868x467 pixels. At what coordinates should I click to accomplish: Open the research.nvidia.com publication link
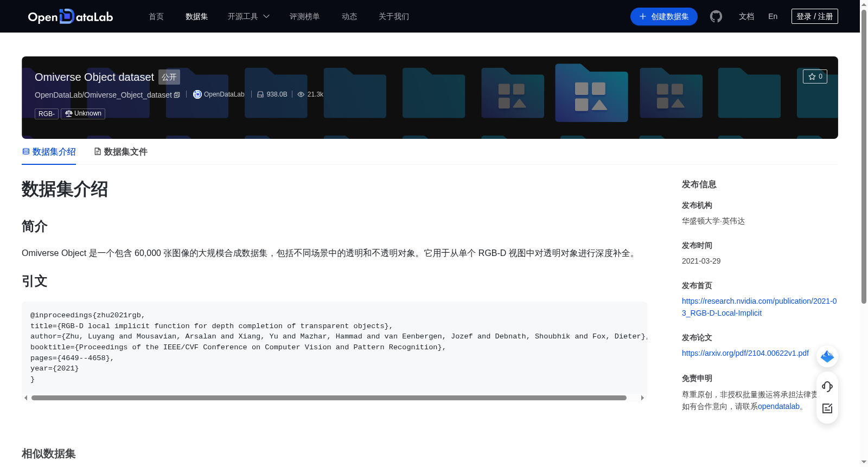(759, 307)
